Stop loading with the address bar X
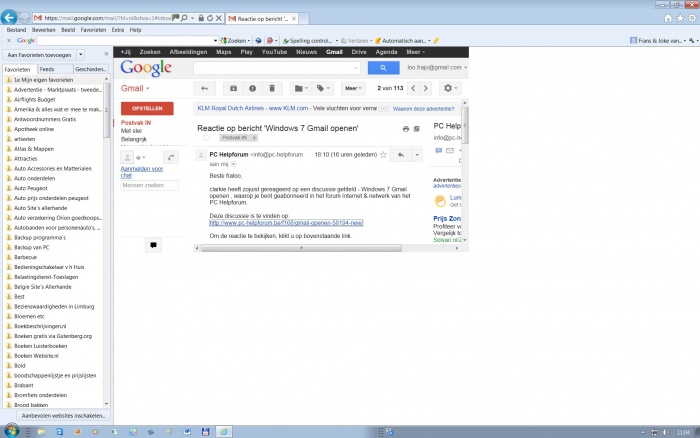This screenshot has height=438, width=700. point(219,18)
